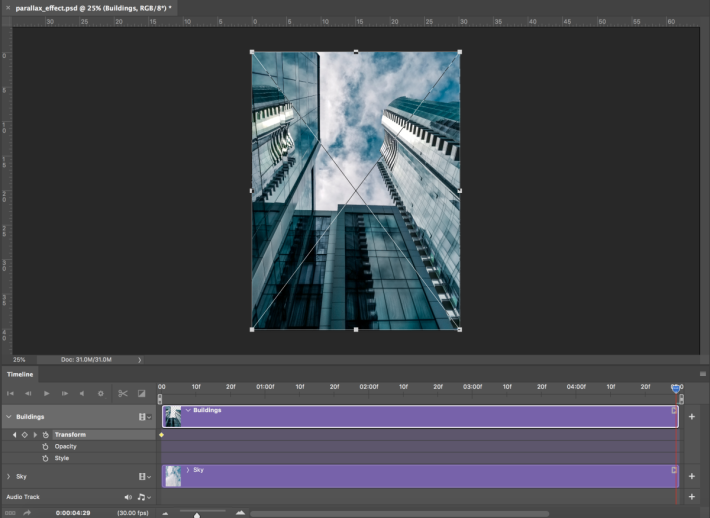Image resolution: width=710 pixels, height=518 pixels.
Task: Open the Sky track filmstrip menu
Action: coord(145,476)
